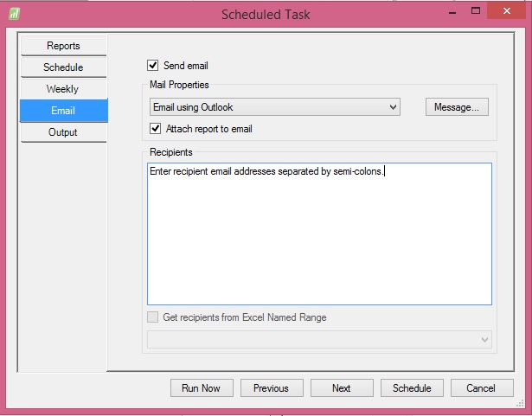The height and width of the screenshot is (416, 532).
Task: Switch to the Reports tab
Action: 64,46
